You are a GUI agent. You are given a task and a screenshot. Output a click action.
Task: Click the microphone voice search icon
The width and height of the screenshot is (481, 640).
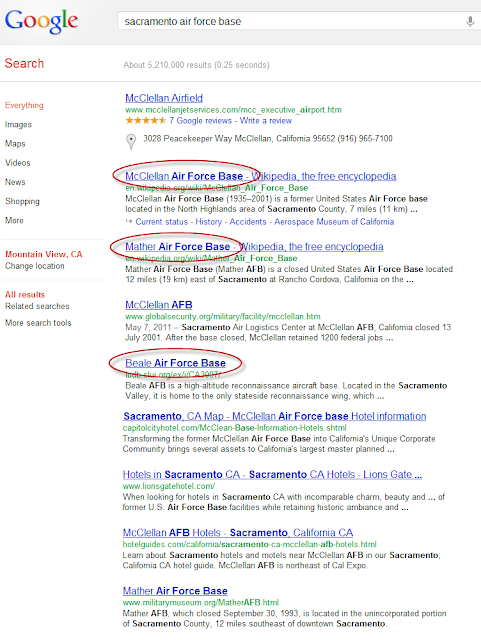470,21
